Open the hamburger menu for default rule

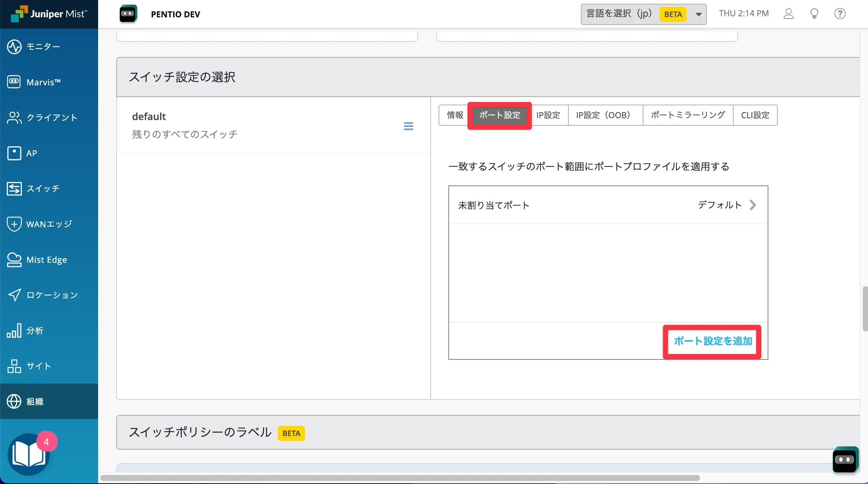408,126
